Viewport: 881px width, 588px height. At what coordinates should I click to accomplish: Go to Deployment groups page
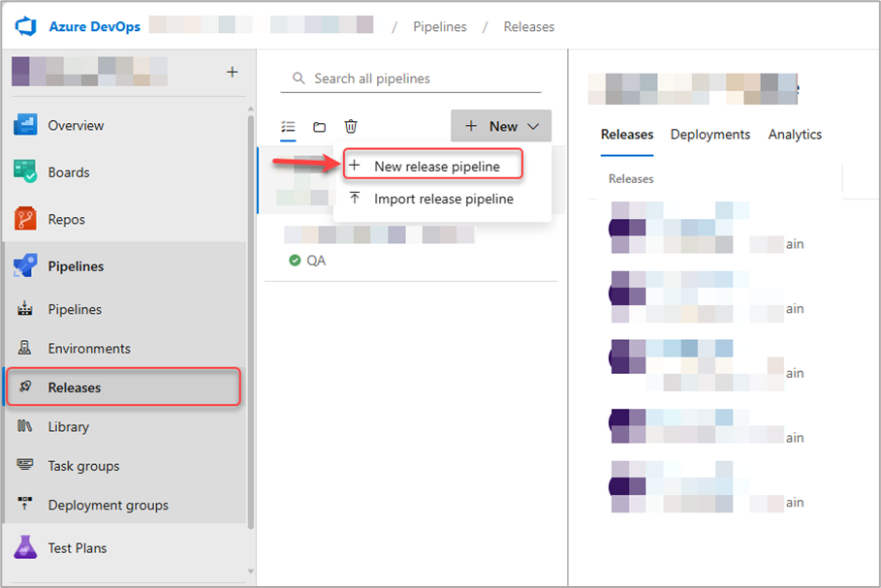coord(108,505)
